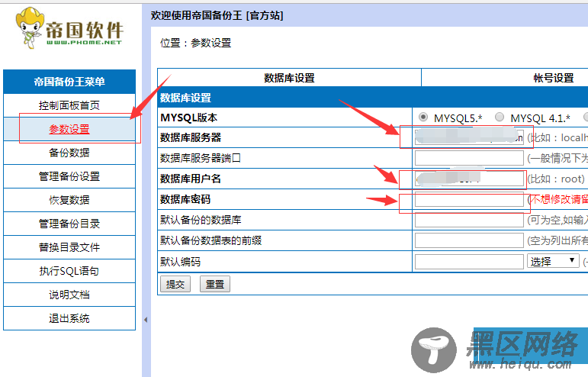Click the 数据库密码 input field
The height and width of the screenshot is (377, 588).
[x=469, y=199]
